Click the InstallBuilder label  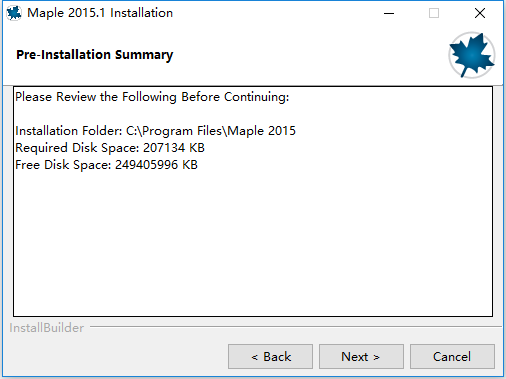pos(47,328)
